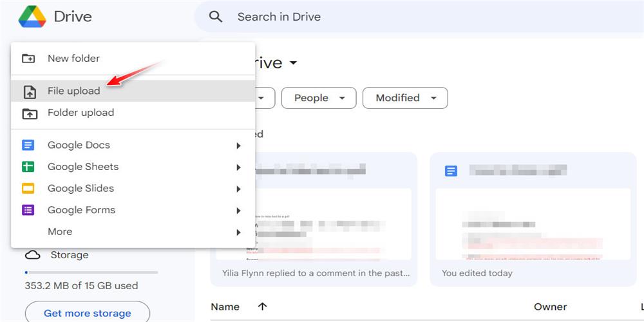Open the partially hidden filter dropdown left of People
The image size is (644, 322).
click(265, 98)
